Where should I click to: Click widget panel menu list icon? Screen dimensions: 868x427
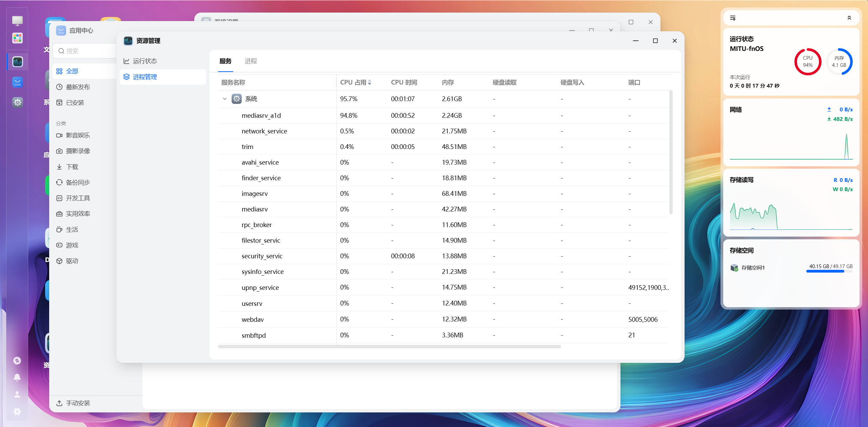[733, 18]
